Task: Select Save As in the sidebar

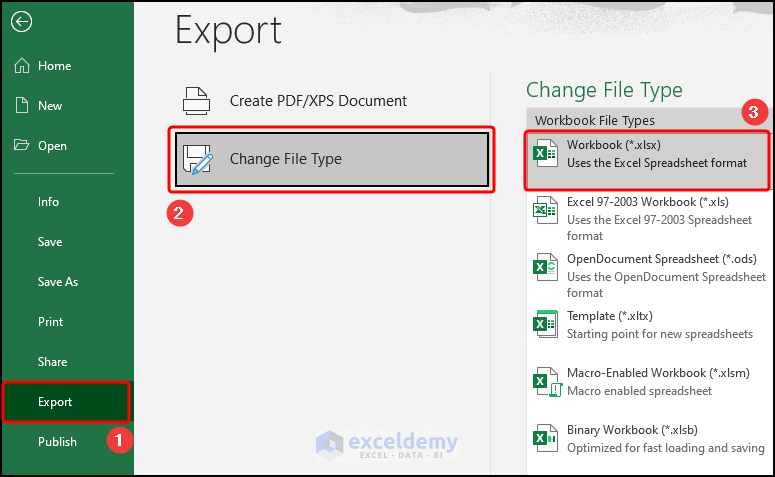Action: click(58, 282)
